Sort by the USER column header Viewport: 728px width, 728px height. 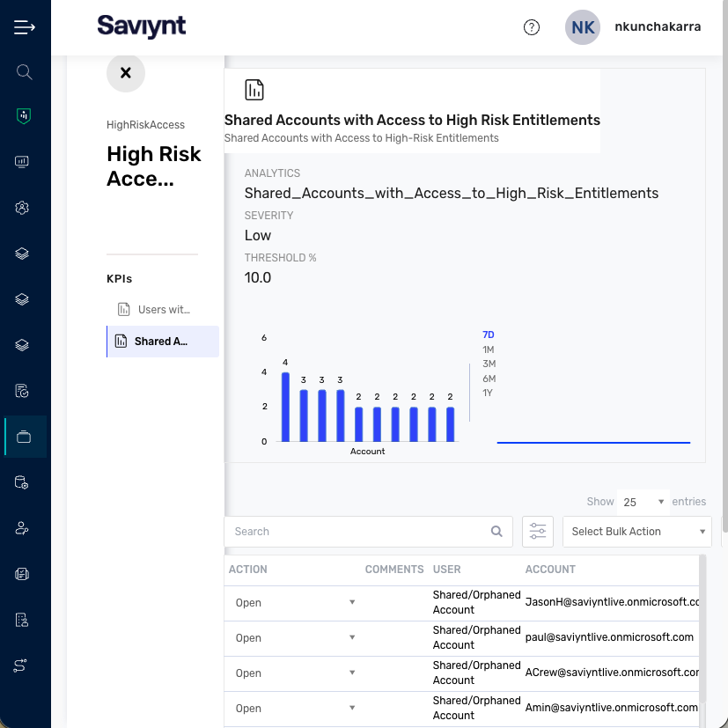pyautogui.click(x=446, y=570)
